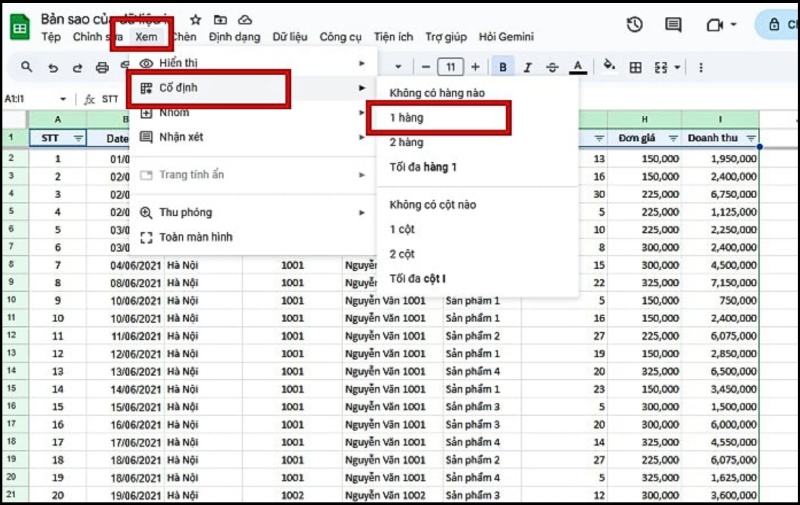Click the font size input field
Screen dimensions: 800x505
450,67
